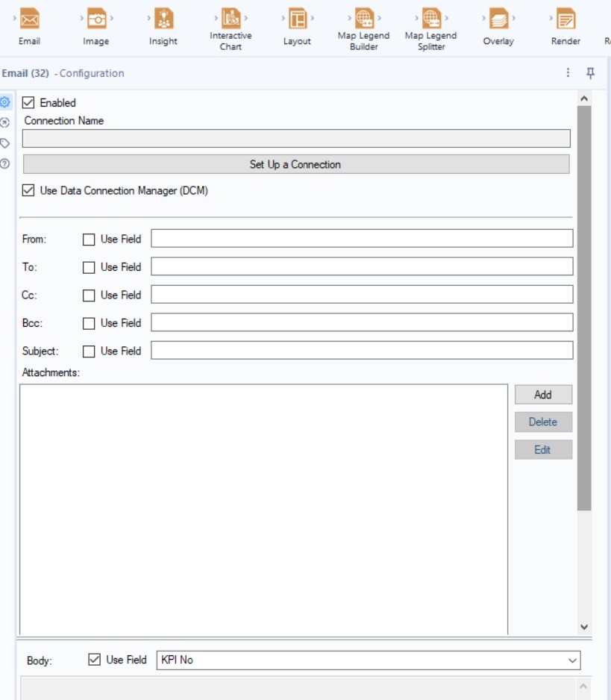Click Add to attach a file
This screenshot has width=611, height=700.
(543, 394)
